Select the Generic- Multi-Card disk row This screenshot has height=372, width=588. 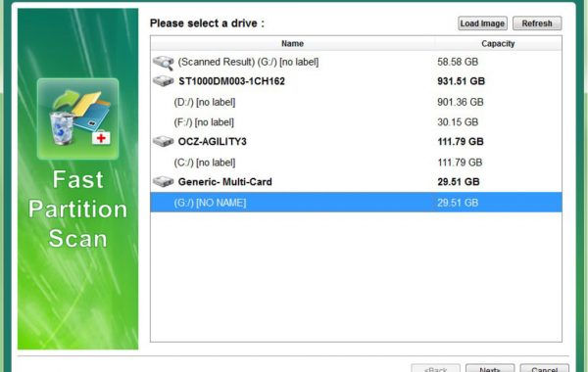click(x=356, y=182)
